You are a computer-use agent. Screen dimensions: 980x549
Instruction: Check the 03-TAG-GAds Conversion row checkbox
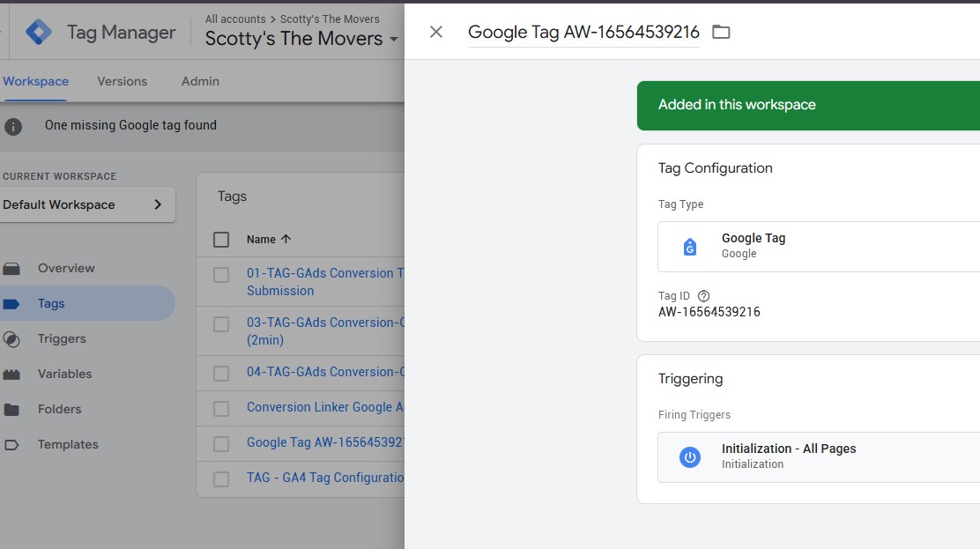(x=221, y=324)
